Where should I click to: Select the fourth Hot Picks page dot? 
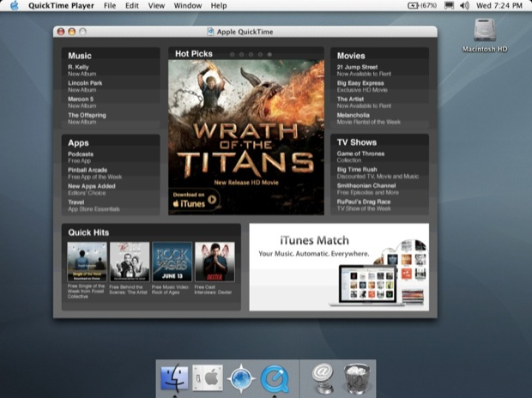[260, 54]
